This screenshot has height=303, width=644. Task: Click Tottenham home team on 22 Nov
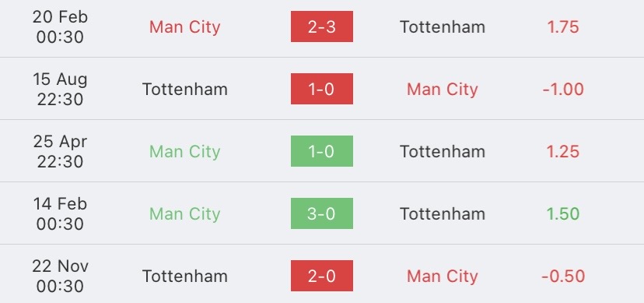coord(185,276)
